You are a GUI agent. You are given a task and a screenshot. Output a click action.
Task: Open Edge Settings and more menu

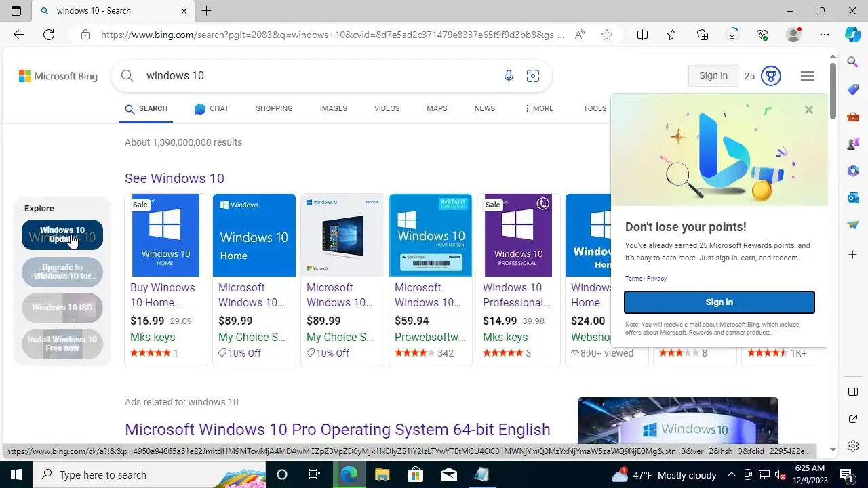tap(824, 35)
